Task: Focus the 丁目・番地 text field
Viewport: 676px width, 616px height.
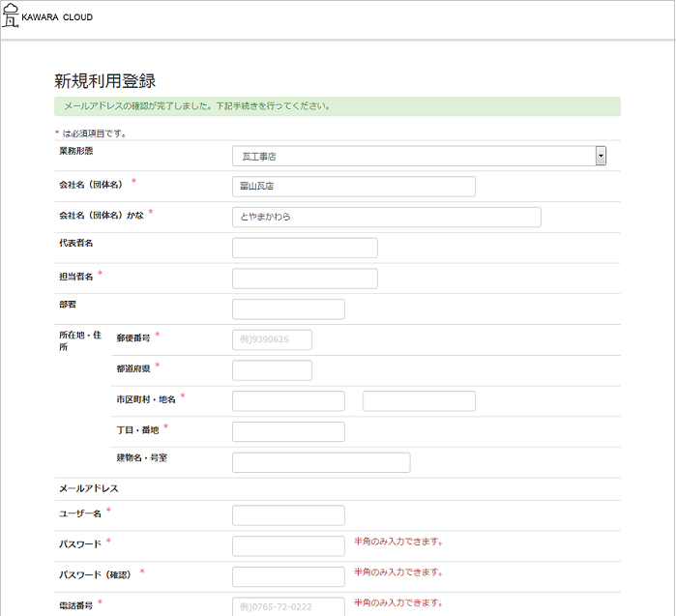Action: (x=288, y=431)
